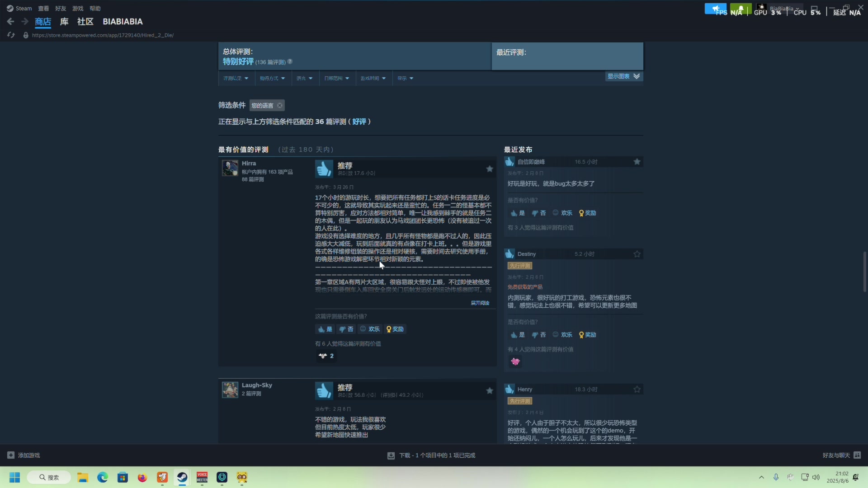Open the announcements megaphone button
The height and width of the screenshot is (488, 868).
click(x=716, y=9)
